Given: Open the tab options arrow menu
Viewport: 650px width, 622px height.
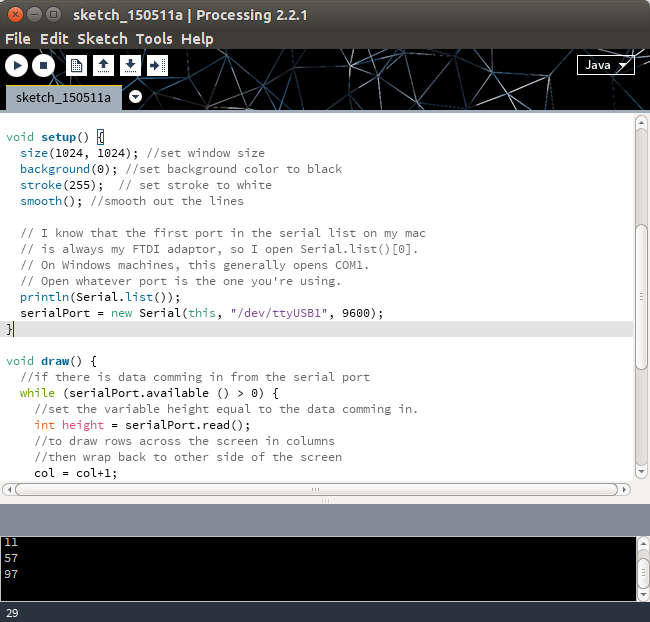Looking at the screenshot, I should click(x=136, y=97).
